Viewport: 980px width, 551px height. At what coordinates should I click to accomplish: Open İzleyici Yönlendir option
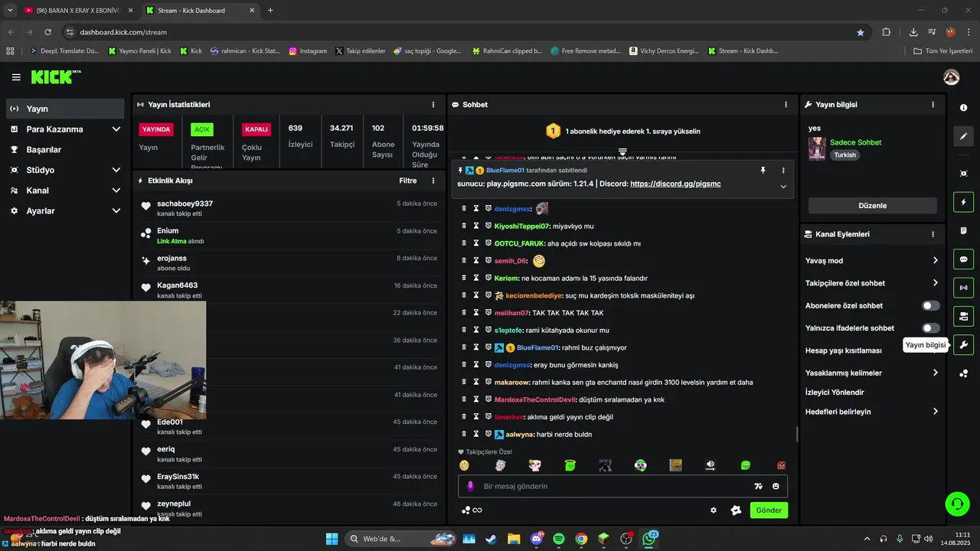(835, 393)
